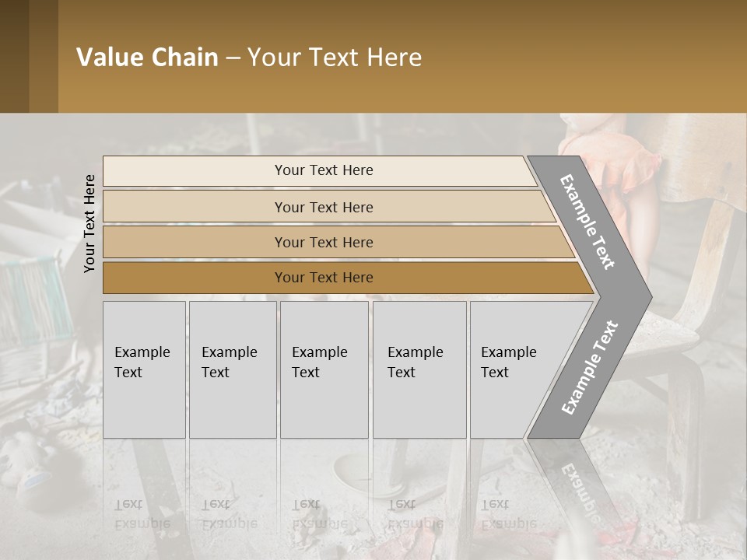The width and height of the screenshot is (747, 560).
Task: Select the third tan "Your Text Here" bar
Action: 323,242
